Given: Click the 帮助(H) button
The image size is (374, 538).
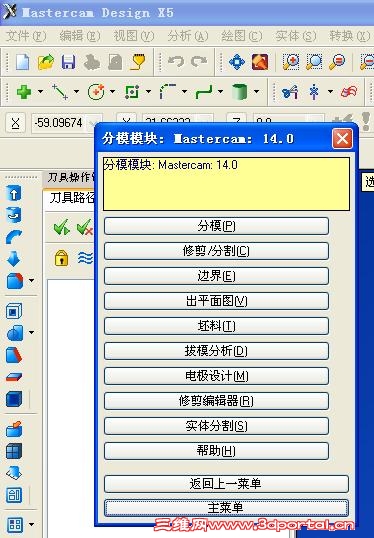Looking at the screenshot, I should (x=216, y=451).
